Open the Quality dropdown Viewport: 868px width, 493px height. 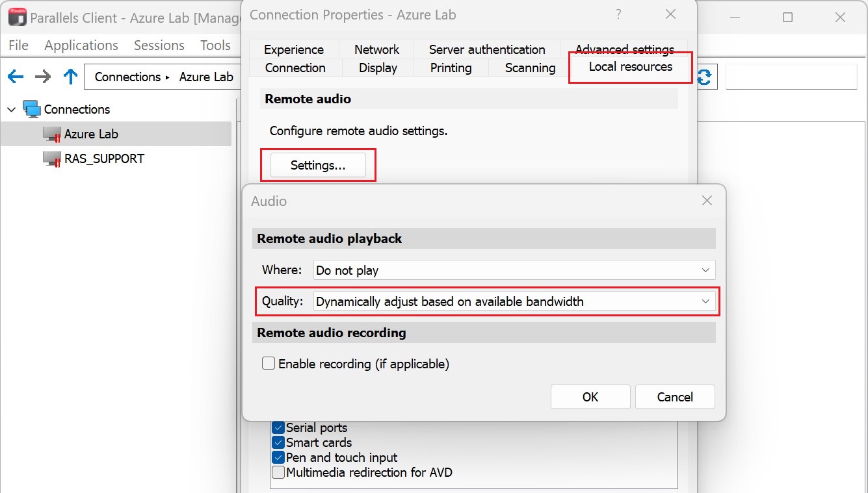pyautogui.click(x=514, y=301)
